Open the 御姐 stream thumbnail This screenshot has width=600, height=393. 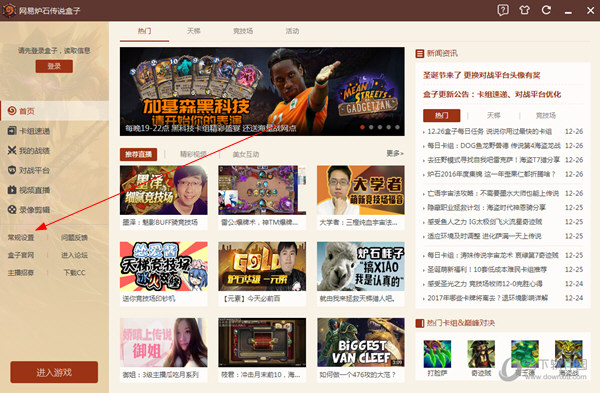click(164, 342)
